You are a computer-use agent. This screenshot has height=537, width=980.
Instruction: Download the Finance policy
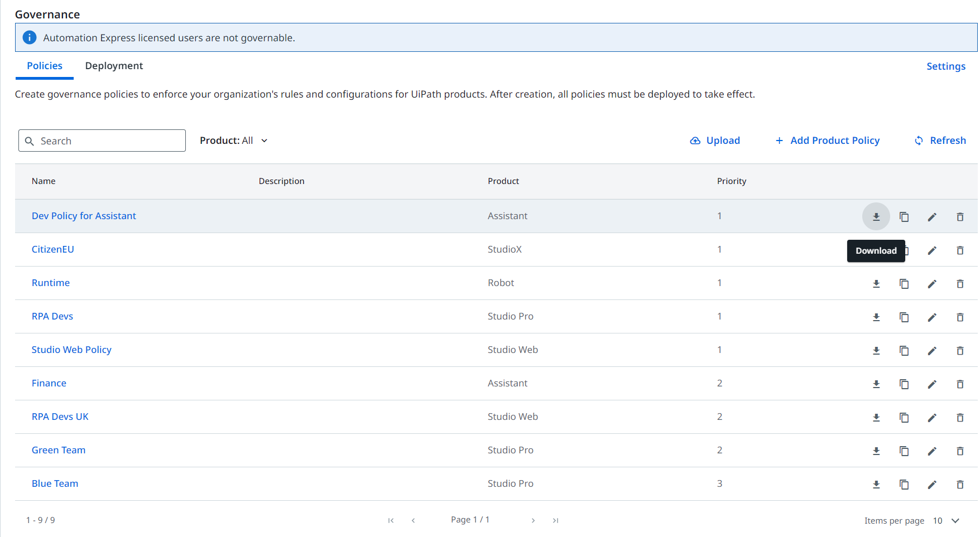coord(876,384)
